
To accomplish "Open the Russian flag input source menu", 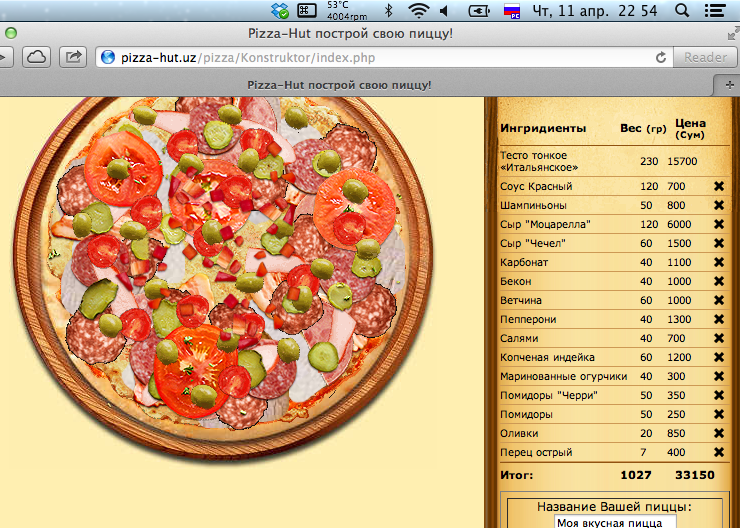I will click(512, 10).
